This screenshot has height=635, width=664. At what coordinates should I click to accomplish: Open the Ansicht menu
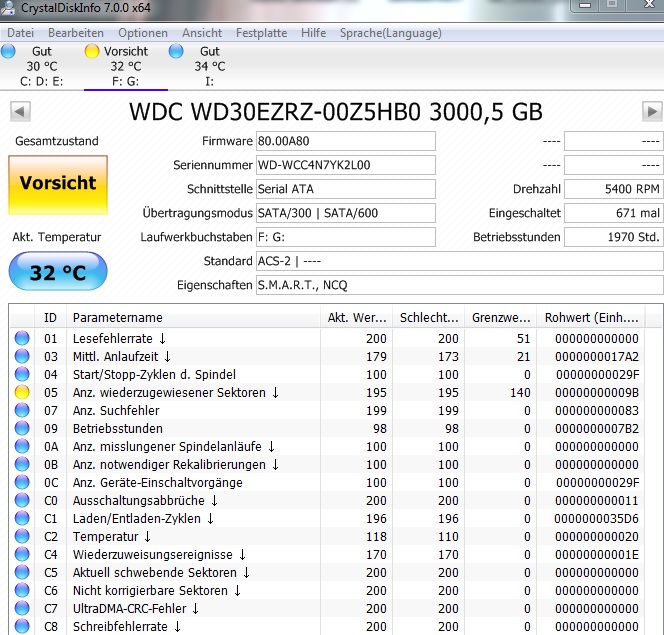(x=202, y=33)
